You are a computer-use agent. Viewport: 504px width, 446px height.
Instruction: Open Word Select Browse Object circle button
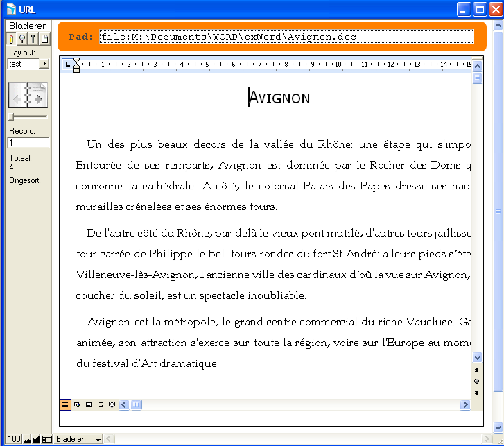[x=477, y=381]
